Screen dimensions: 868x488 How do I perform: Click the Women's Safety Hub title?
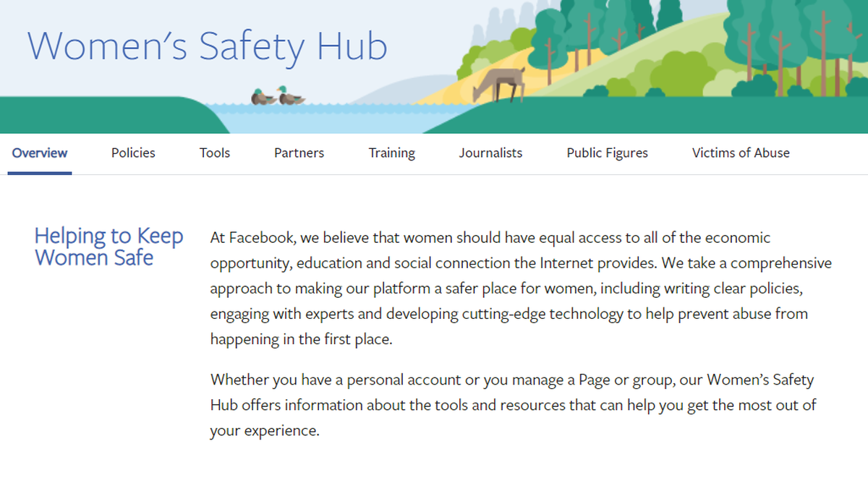click(x=208, y=46)
